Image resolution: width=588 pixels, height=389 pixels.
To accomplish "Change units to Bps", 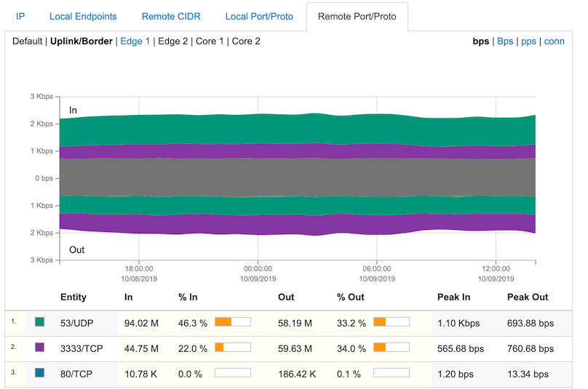I will coord(505,41).
